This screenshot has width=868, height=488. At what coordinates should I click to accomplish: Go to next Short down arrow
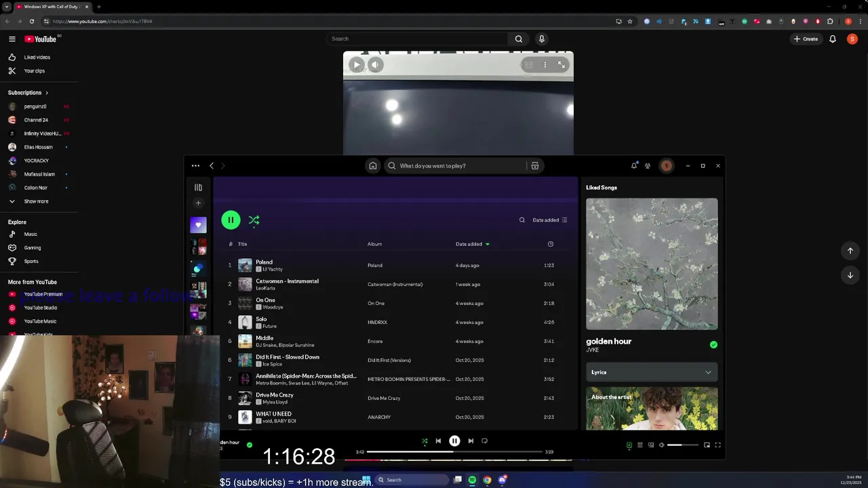point(850,275)
